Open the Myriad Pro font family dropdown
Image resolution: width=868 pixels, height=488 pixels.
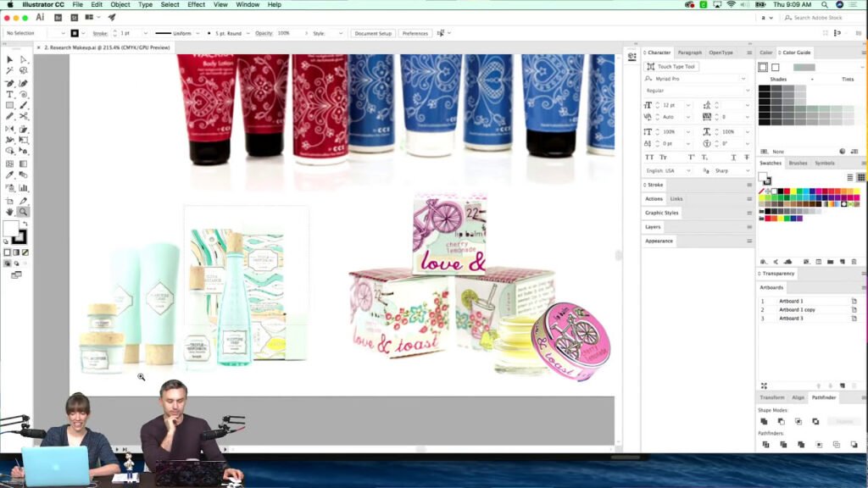point(743,79)
